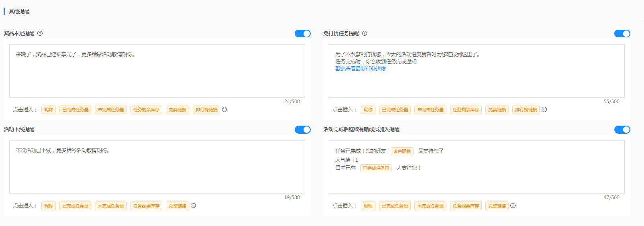Insert 已完成任务量 tag in 活动下线提醒
Image resolution: width=644 pixels, height=226 pixels.
(x=75, y=206)
